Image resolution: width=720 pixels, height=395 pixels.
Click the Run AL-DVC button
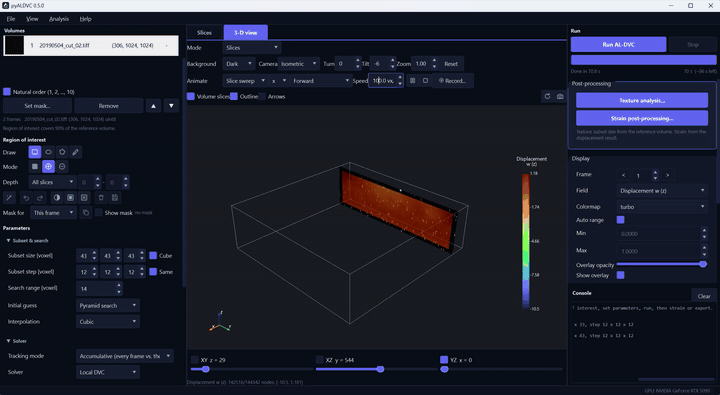[618, 45]
